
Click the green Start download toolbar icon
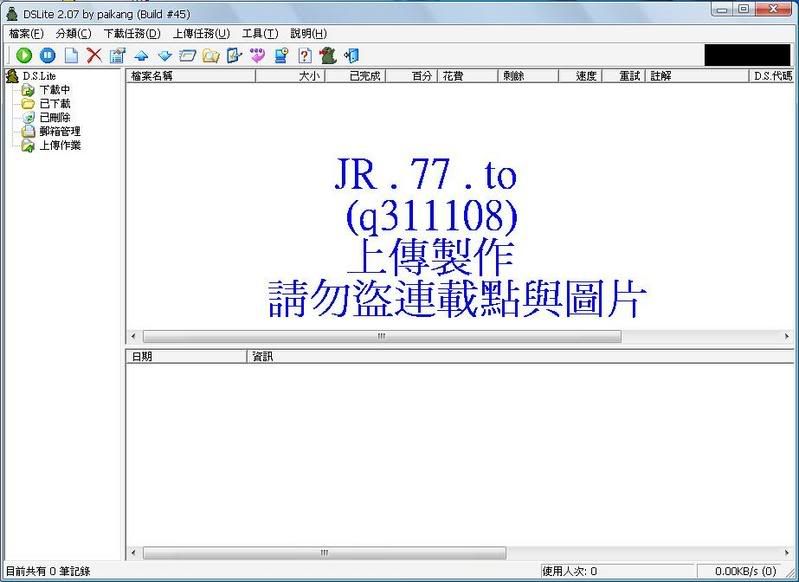click(24, 55)
